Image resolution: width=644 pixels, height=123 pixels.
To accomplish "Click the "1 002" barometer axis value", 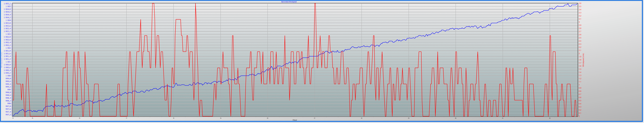I will (x=8, y=48).
